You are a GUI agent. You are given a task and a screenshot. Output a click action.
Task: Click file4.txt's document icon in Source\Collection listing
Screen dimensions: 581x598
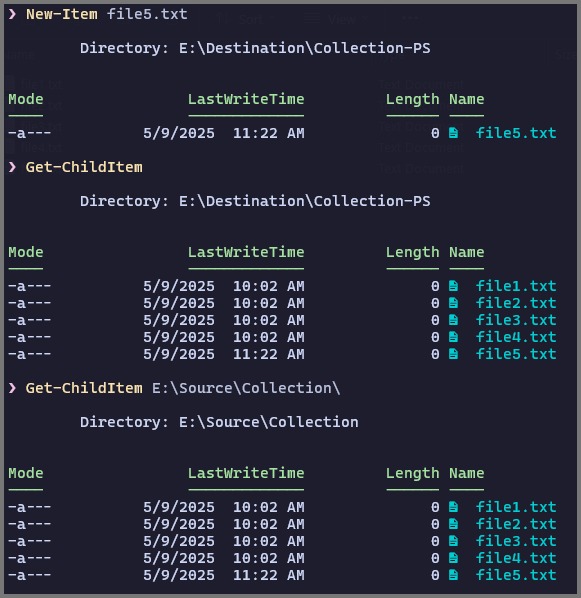tap(453, 558)
